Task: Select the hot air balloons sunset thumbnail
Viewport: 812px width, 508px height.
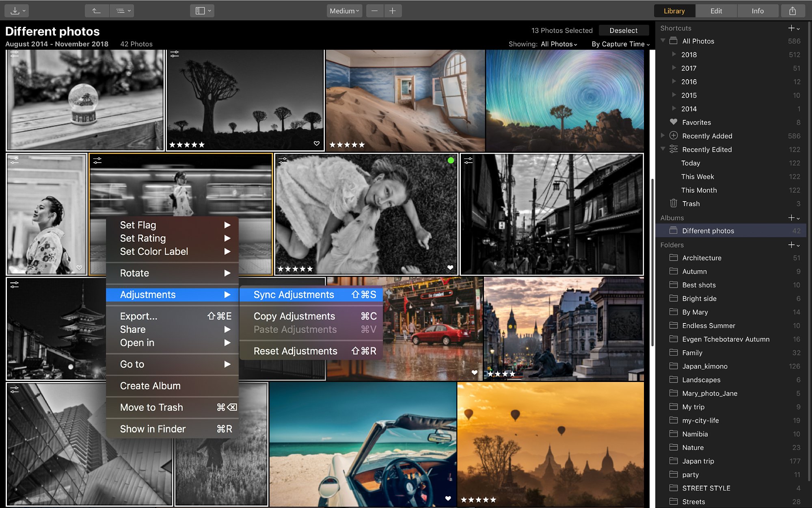Action: coord(551,444)
